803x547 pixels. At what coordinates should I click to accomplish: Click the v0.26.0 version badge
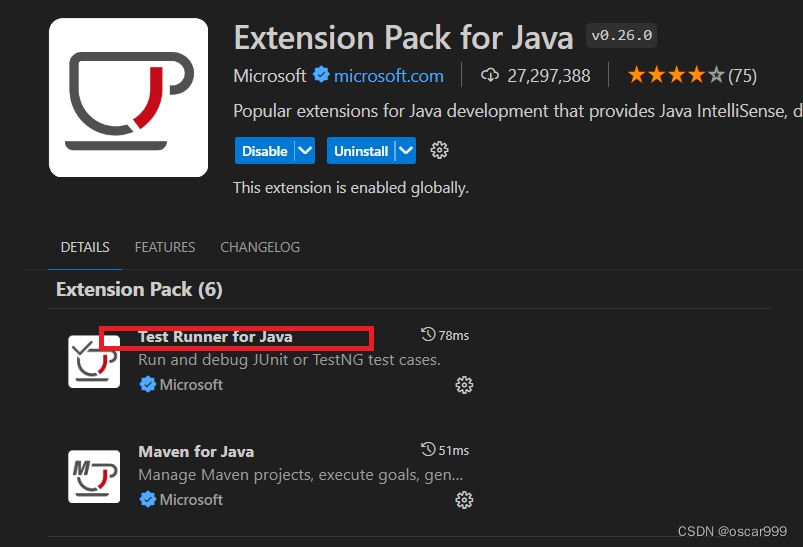[622, 35]
